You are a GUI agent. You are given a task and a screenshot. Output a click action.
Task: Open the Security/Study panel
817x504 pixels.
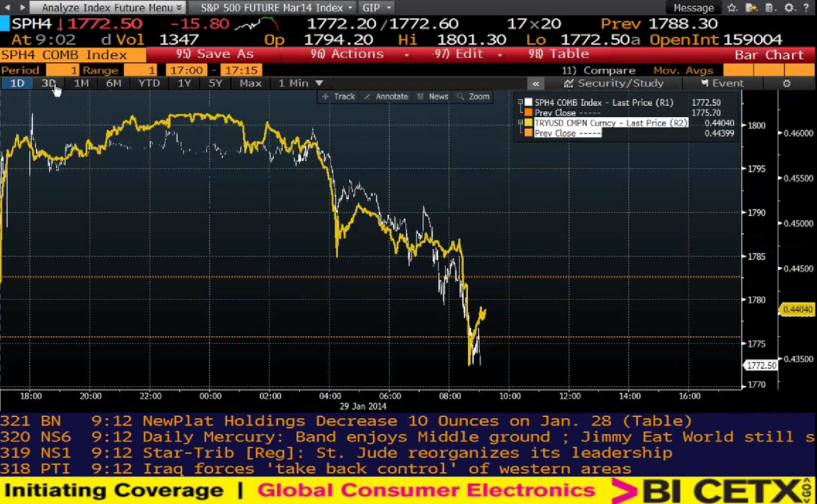[x=613, y=83]
